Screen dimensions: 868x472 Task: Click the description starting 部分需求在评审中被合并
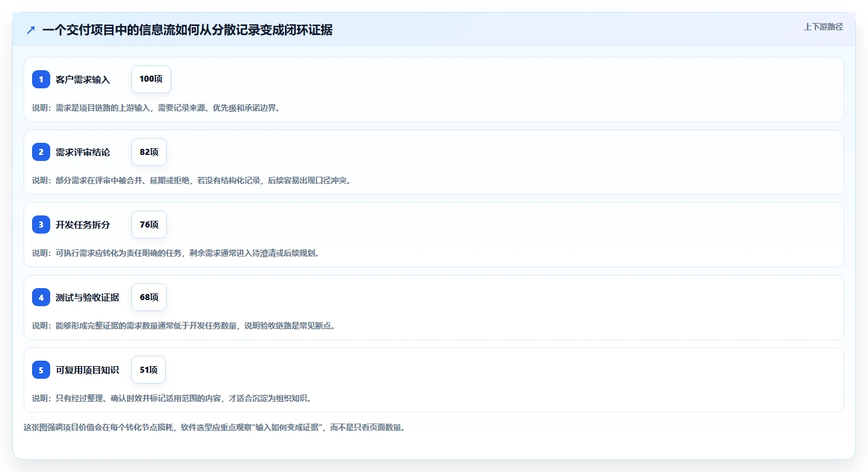pos(192,180)
